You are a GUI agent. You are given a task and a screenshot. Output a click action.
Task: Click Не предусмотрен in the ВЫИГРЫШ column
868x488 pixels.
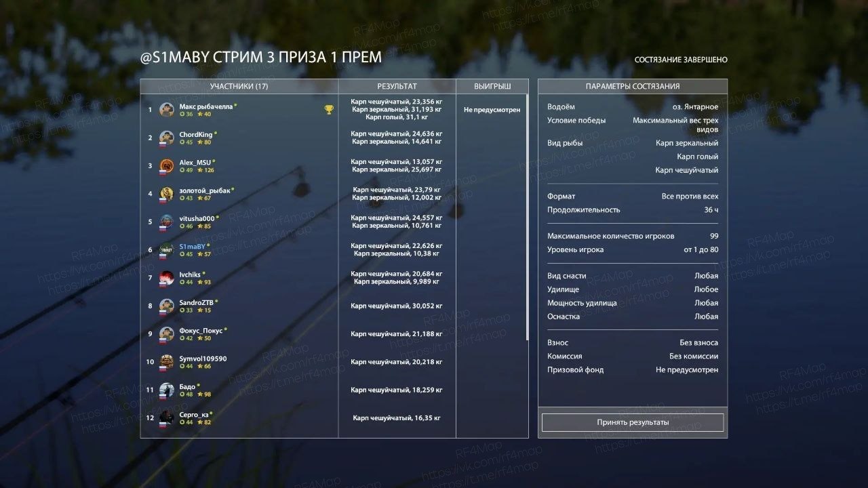pyautogui.click(x=492, y=110)
